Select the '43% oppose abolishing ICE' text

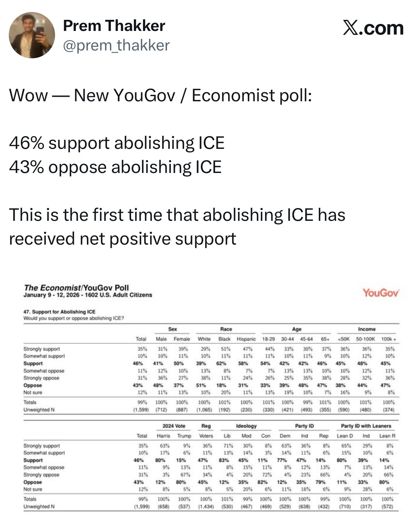coord(115,167)
